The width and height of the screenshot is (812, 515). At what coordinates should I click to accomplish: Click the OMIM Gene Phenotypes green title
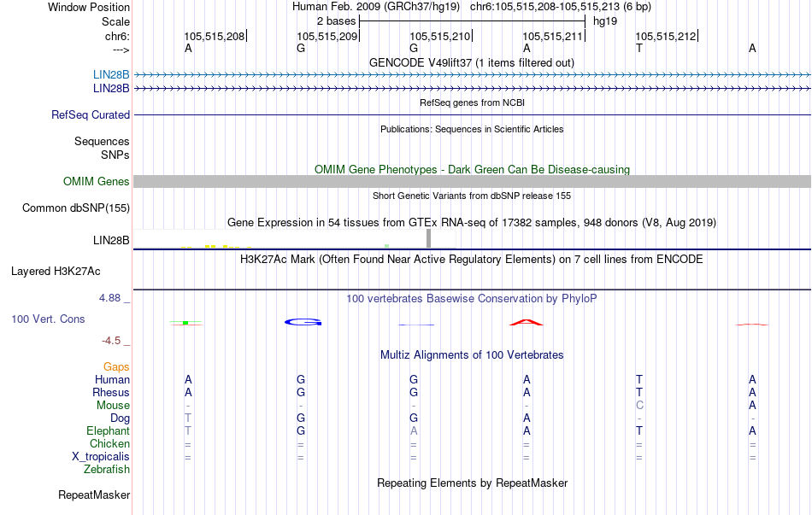pyautogui.click(x=473, y=170)
